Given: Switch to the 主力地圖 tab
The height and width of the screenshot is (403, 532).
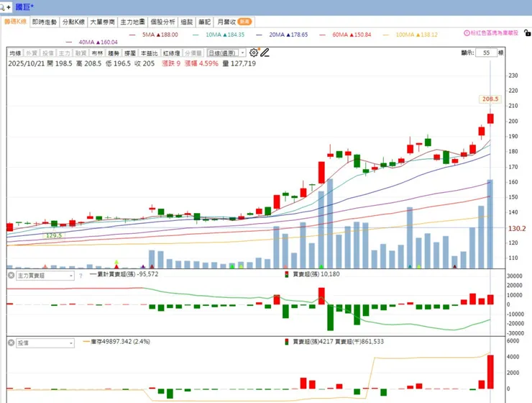Looking at the screenshot, I should [x=133, y=22].
